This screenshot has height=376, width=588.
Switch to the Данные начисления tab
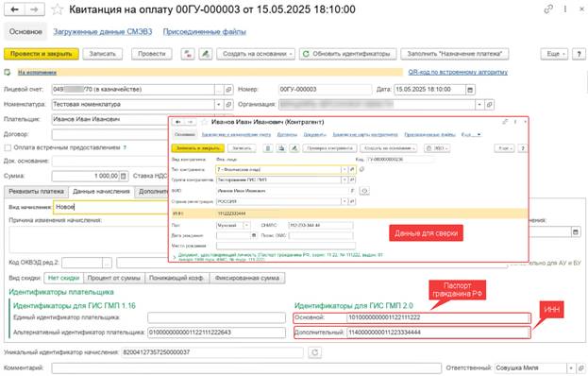click(x=101, y=192)
